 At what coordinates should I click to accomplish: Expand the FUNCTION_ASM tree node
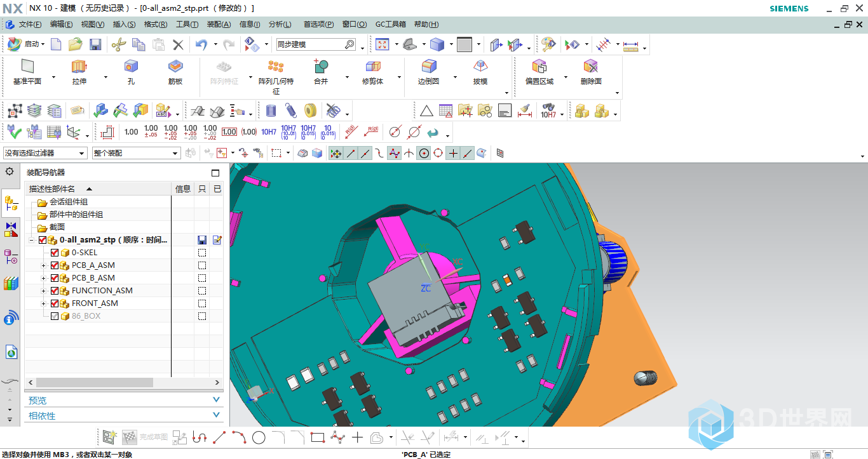click(43, 291)
